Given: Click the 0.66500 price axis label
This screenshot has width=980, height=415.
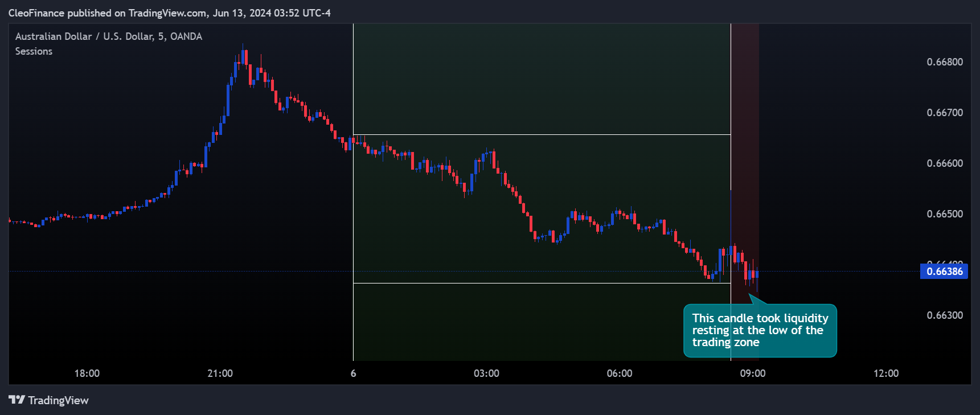Looking at the screenshot, I should point(945,214).
